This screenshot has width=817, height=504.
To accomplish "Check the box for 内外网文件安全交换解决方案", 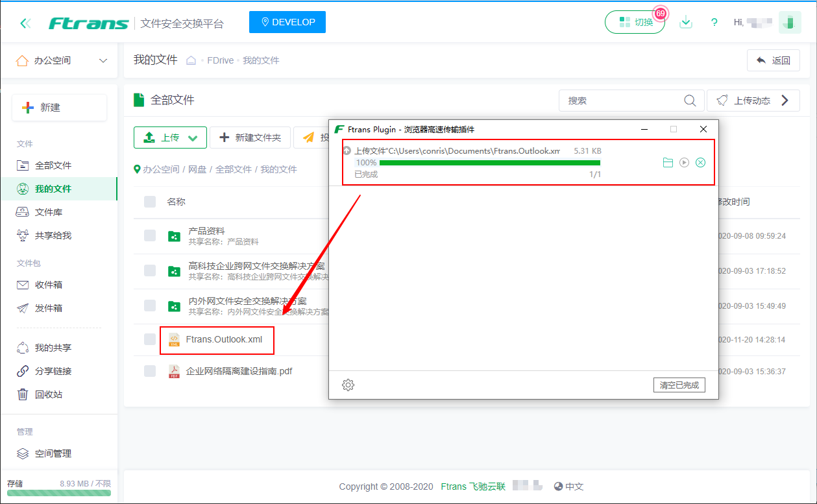I will [x=150, y=306].
